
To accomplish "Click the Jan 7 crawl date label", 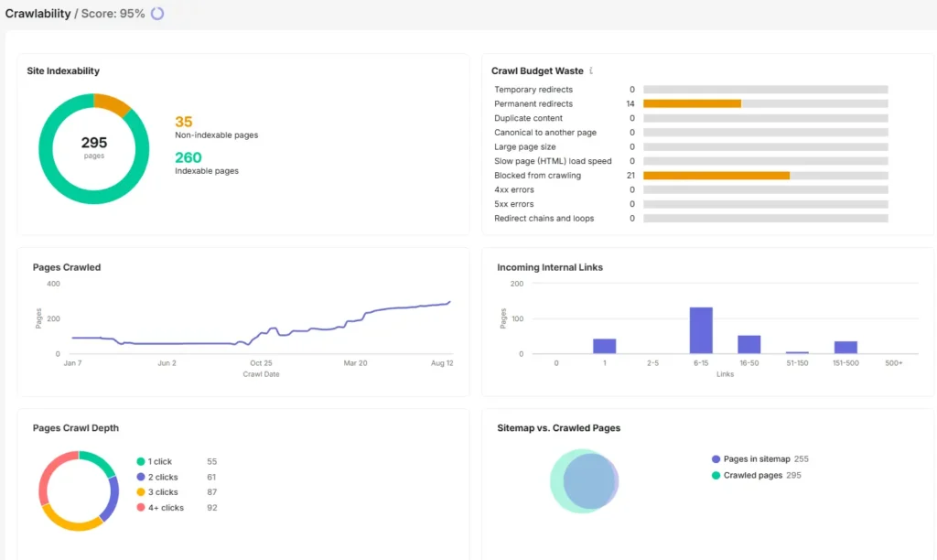I will click(x=72, y=363).
